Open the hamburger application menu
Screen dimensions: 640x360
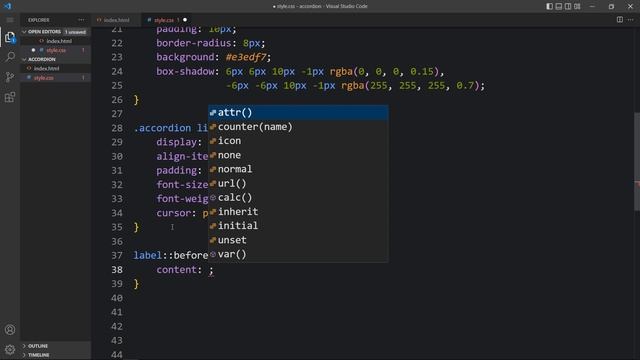coord(10,20)
